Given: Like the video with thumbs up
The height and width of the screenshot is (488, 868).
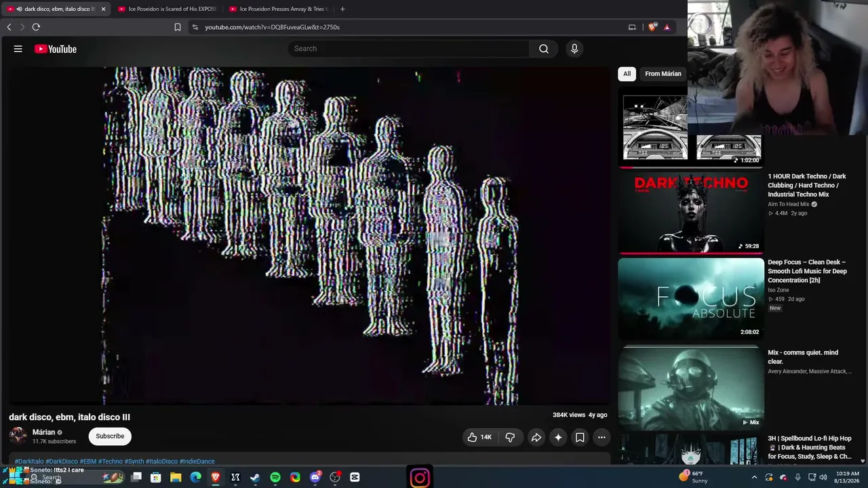Looking at the screenshot, I should [x=479, y=437].
